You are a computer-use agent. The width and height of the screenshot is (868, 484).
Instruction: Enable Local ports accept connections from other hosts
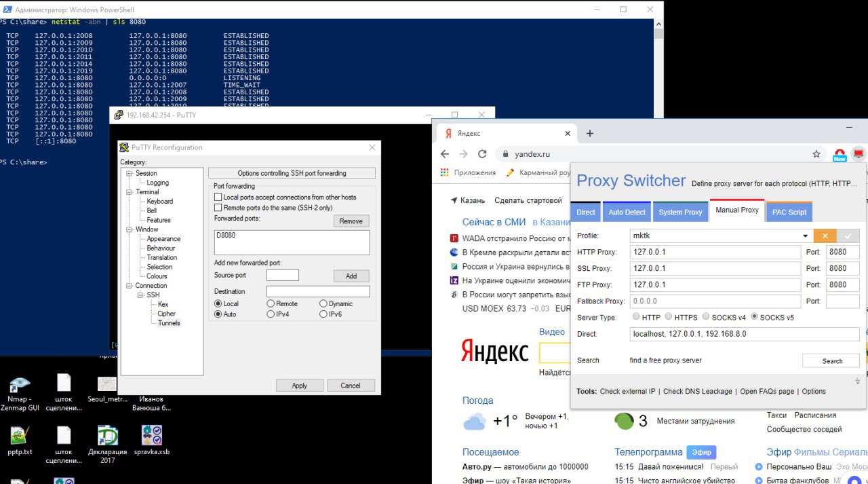click(218, 197)
